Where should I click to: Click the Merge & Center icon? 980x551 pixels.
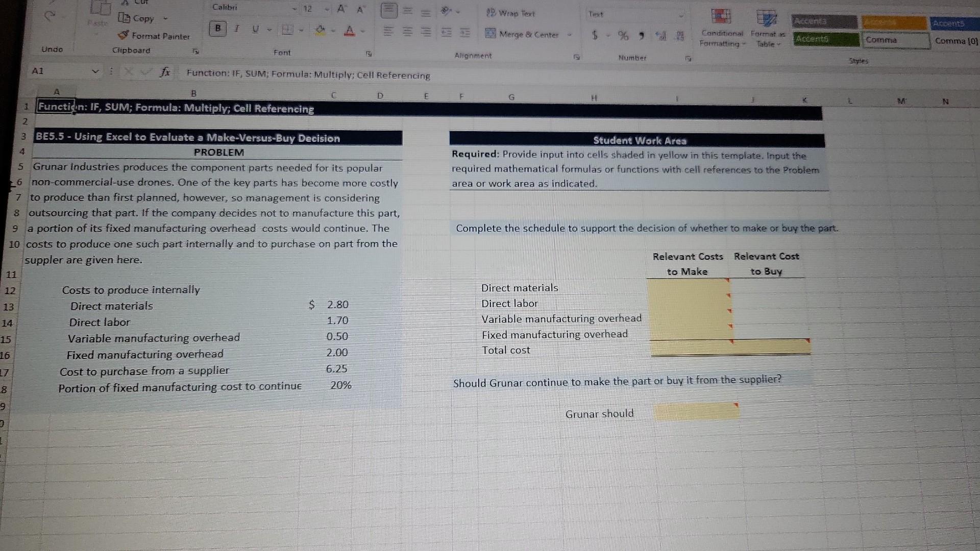[x=492, y=35]
